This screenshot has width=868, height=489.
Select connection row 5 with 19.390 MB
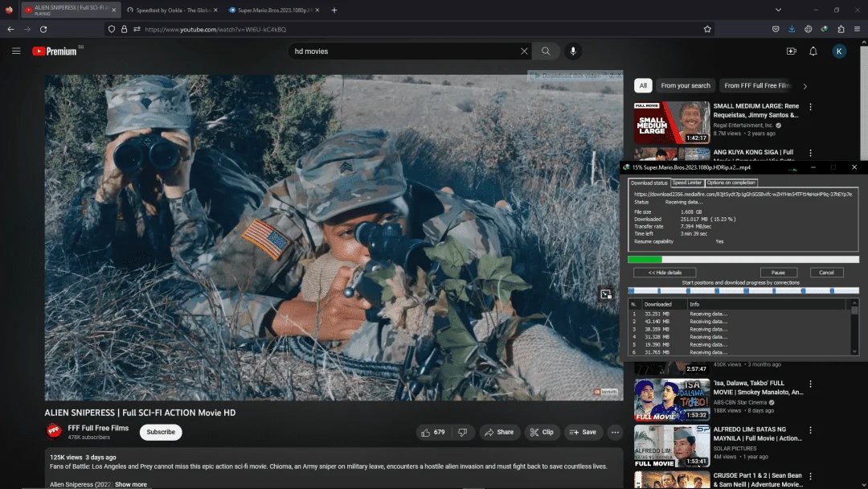(x=739, y=344)
